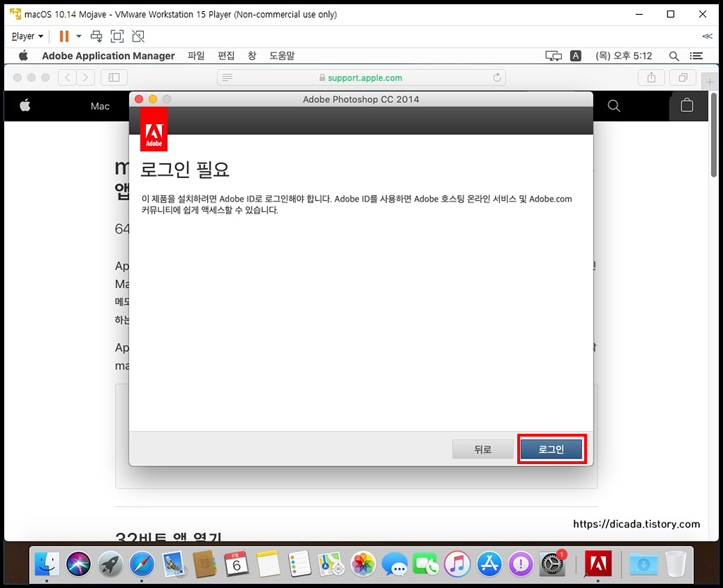Open Spotlight search in menu bar
The height and width of the screenshot is (588, 723).
coord(674,56)
